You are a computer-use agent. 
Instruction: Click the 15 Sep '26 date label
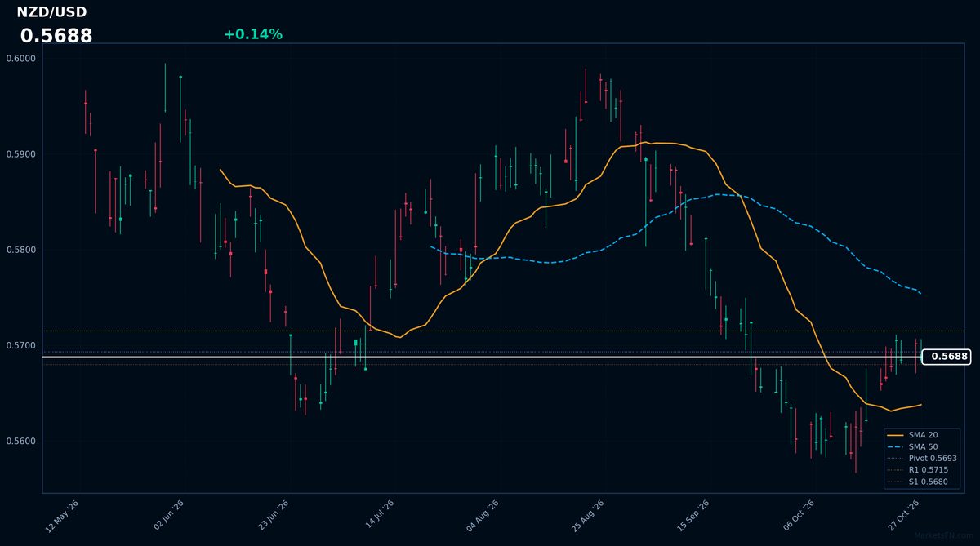(x=694, y=517)
